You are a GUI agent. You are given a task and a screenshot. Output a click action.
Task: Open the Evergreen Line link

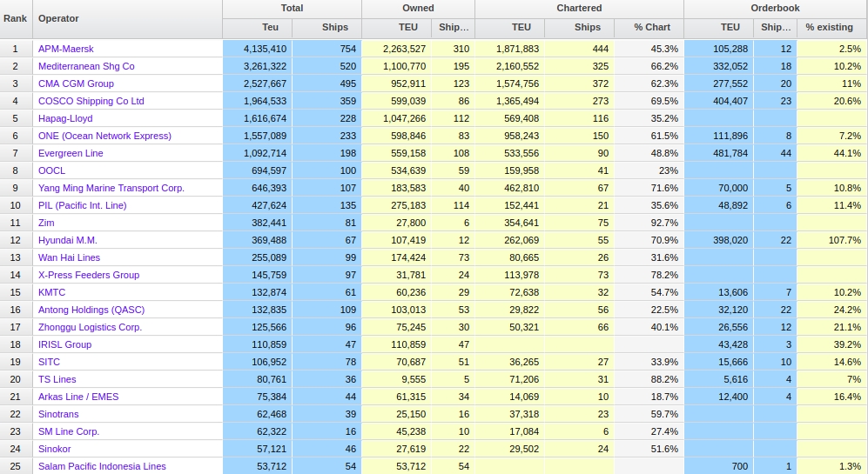71,153
